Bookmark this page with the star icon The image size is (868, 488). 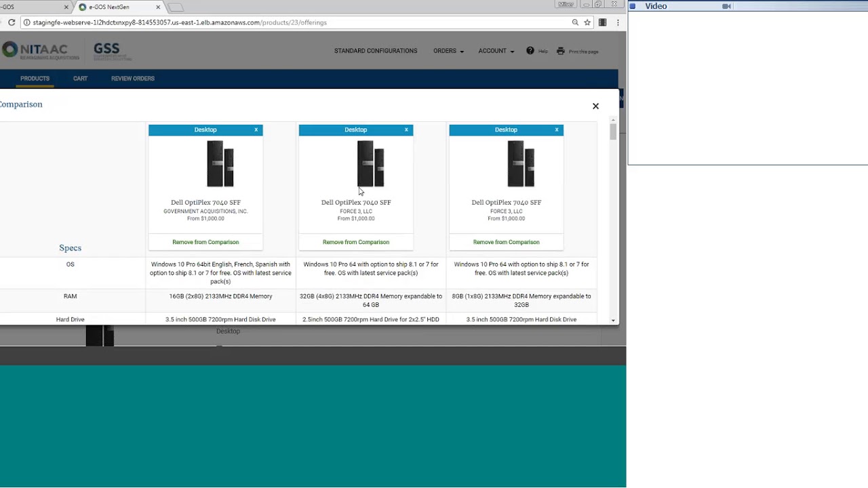[587, 22]
